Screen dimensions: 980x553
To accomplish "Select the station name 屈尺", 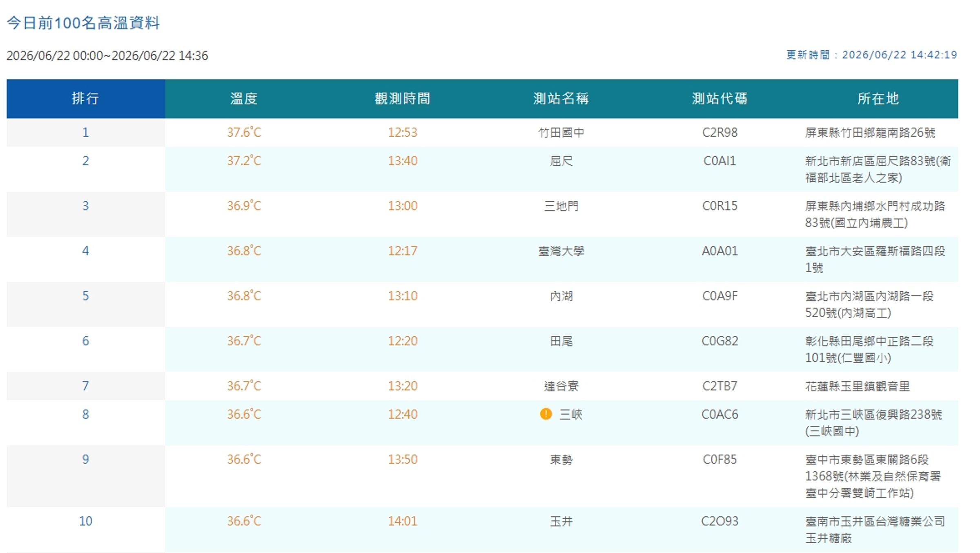I will pyautogui.click(x=561, y=161).
